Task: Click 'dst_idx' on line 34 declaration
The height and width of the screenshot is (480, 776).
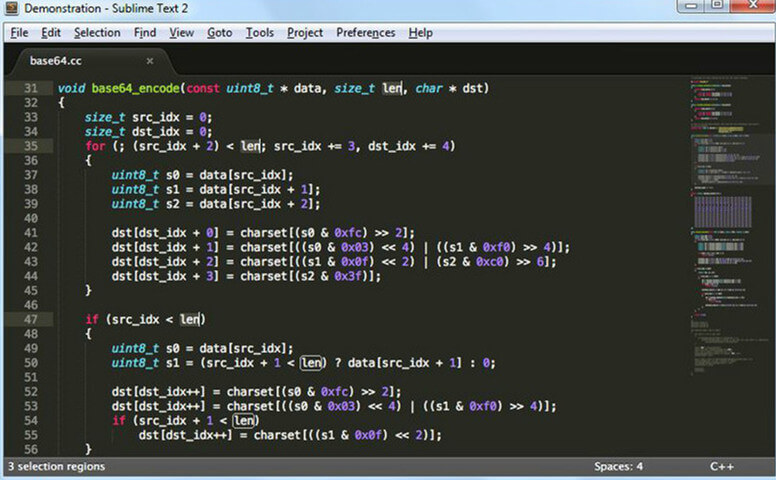Action: tap(156, 132)
